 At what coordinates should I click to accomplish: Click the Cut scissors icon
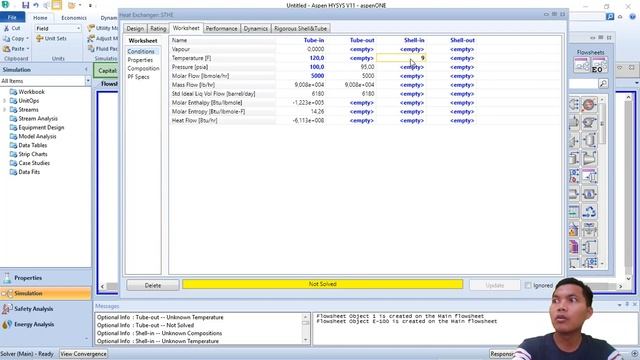[x=7, y=28]
